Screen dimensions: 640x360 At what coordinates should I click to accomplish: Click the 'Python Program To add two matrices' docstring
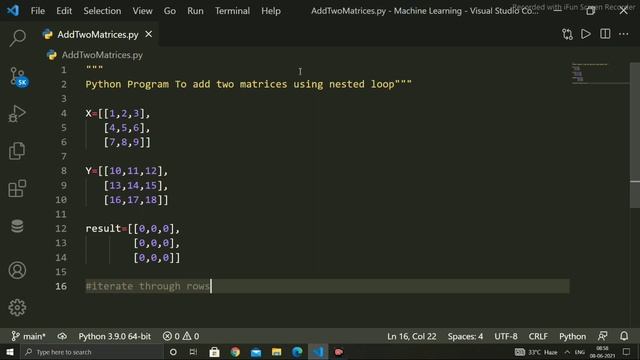pyautogui.click(x=249, y=84)
